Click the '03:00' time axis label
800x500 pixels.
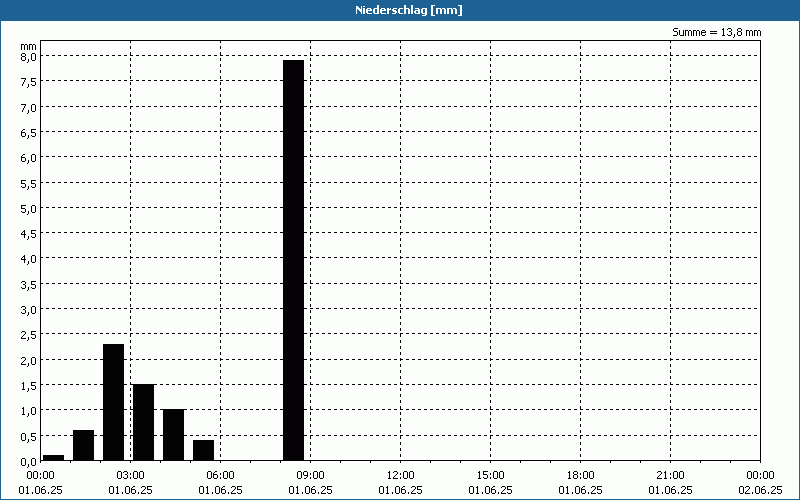coord(131,476)
